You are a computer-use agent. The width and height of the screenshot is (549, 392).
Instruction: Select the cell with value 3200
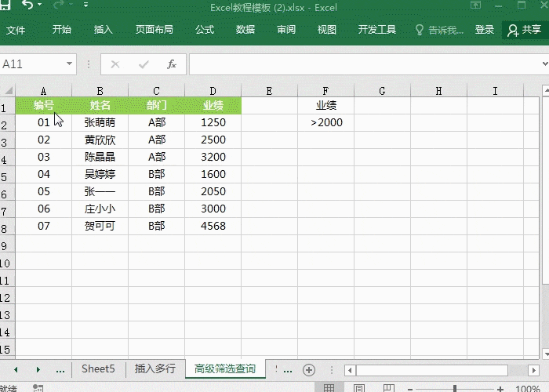click(x=213, y=157)
